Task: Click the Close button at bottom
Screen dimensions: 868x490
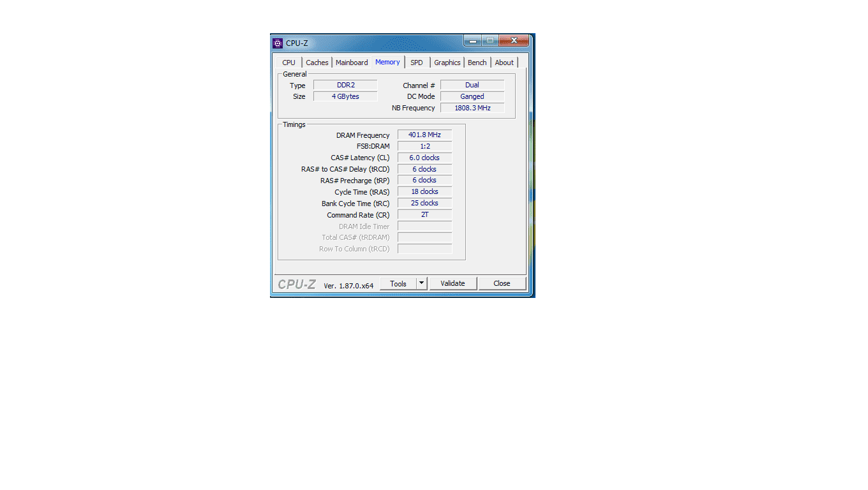Action: point(502,284)
